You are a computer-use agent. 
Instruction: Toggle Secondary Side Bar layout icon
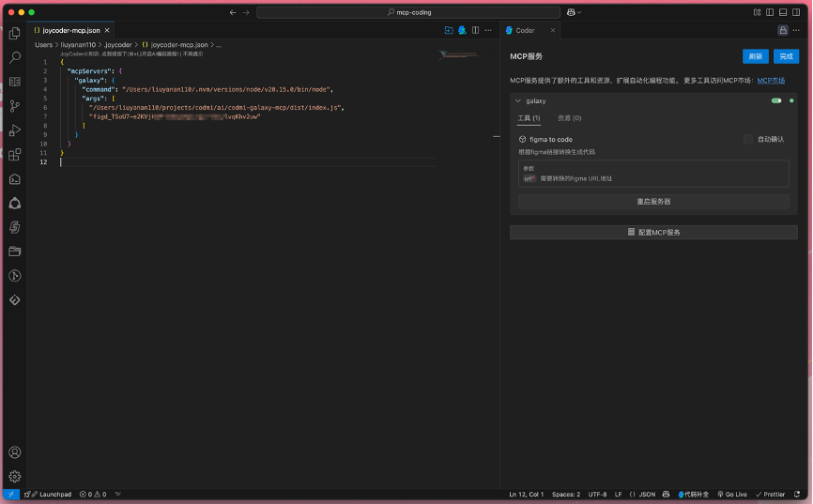[796, 12]
